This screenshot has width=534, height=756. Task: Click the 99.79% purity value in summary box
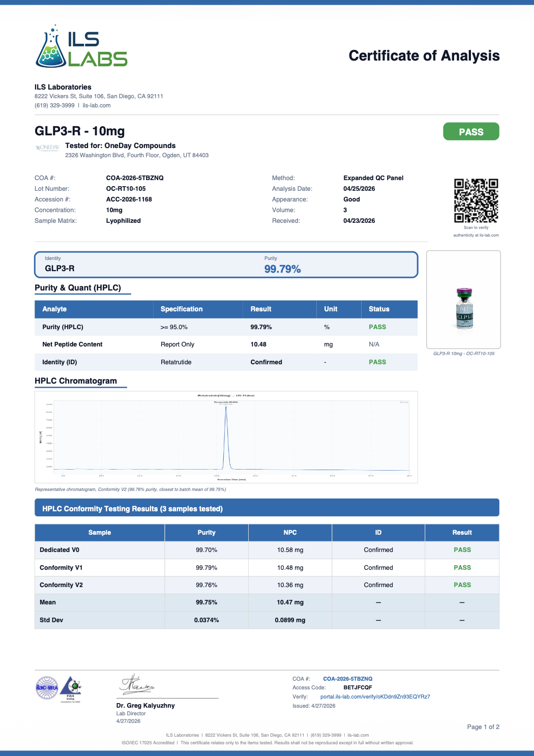[283, 269]
